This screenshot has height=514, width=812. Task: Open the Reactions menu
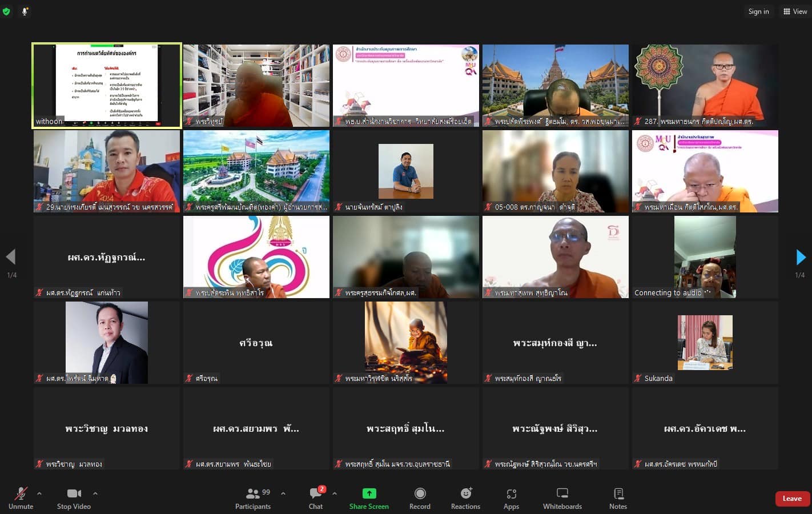tap(465, 498)
